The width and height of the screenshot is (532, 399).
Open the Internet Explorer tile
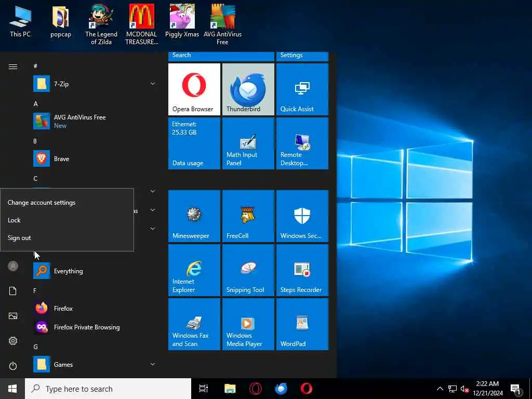pyautogui.click(x=194, y=270)
